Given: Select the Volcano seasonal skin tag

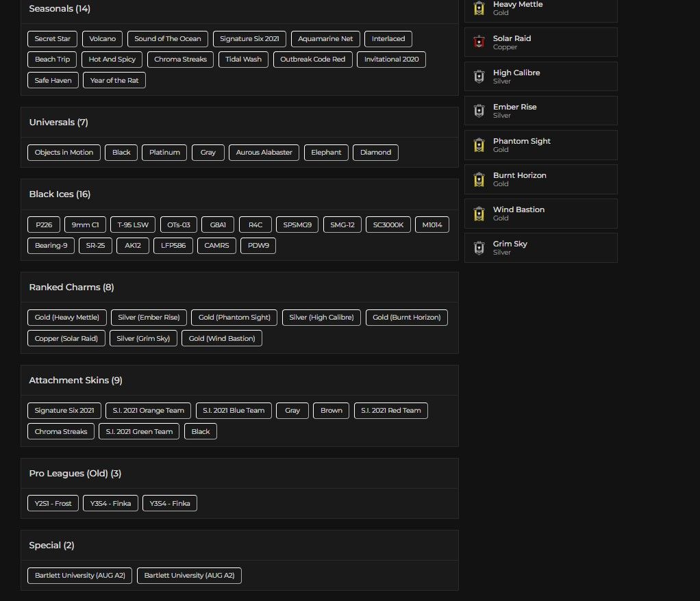Looking at the screenshot, I should click(102, 39).
